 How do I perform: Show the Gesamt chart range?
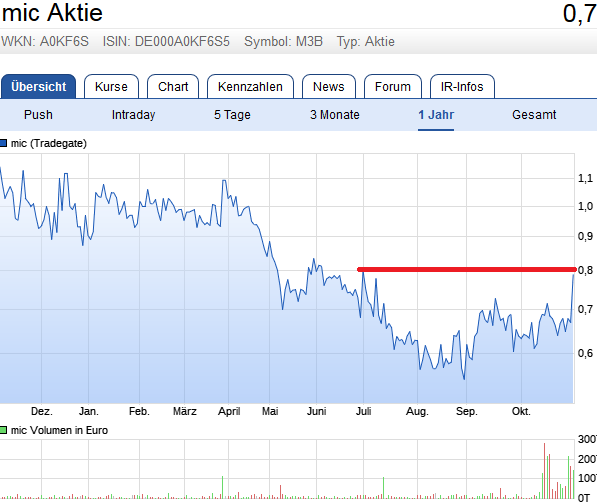534,115
